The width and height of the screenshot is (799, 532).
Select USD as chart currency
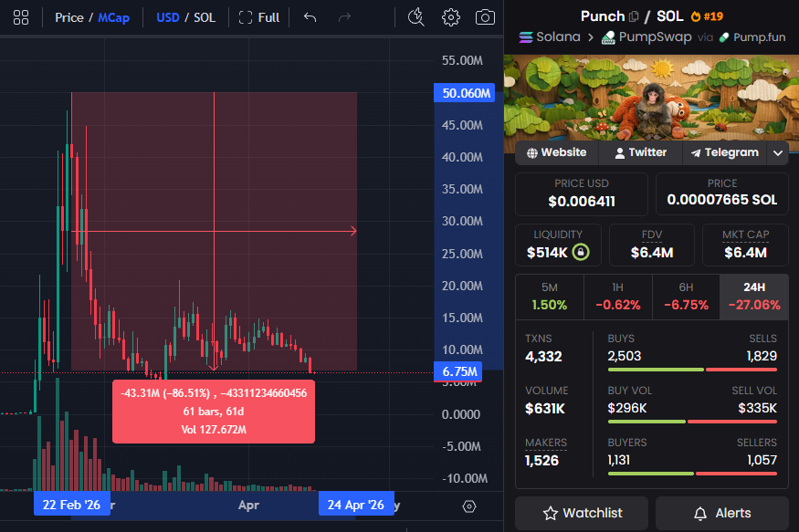click(168, 18)
